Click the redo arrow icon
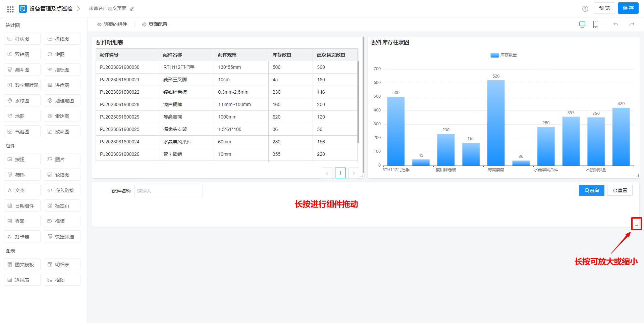This screenshot has height=323, width=644. pyautogui.click(x=632, y=25)
